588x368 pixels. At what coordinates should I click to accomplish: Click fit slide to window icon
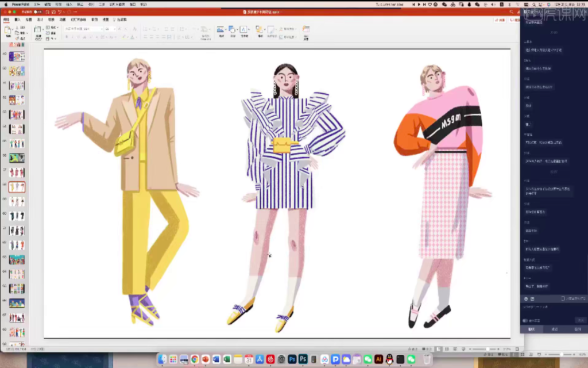click(x=519, y=349)
